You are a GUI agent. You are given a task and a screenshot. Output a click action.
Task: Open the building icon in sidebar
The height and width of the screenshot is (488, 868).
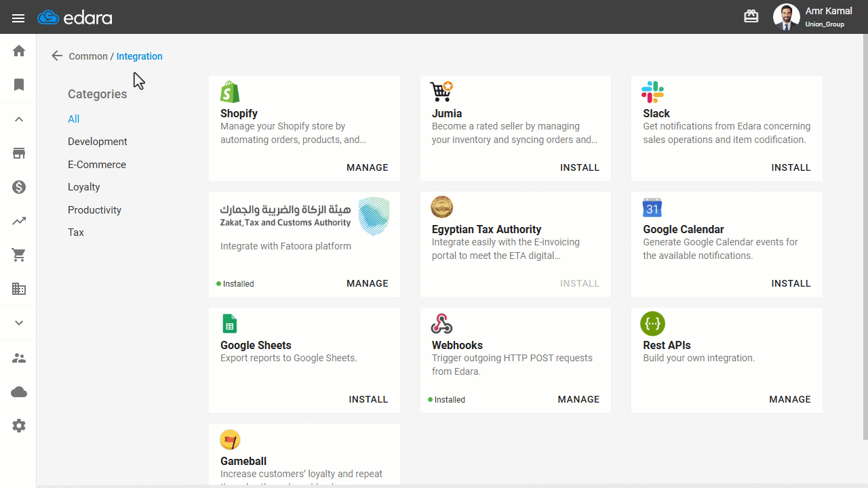point(19,289)
